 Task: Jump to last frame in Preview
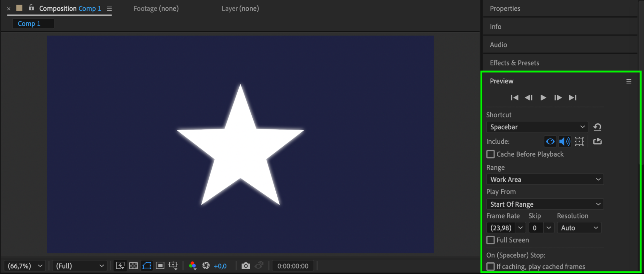pyautogui.click(x=572, y=98)
